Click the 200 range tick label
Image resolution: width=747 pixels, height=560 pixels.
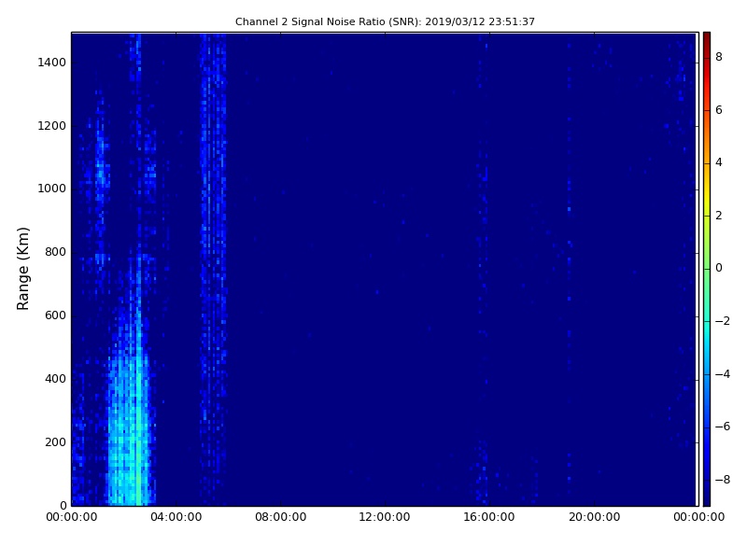coord(55,441)
